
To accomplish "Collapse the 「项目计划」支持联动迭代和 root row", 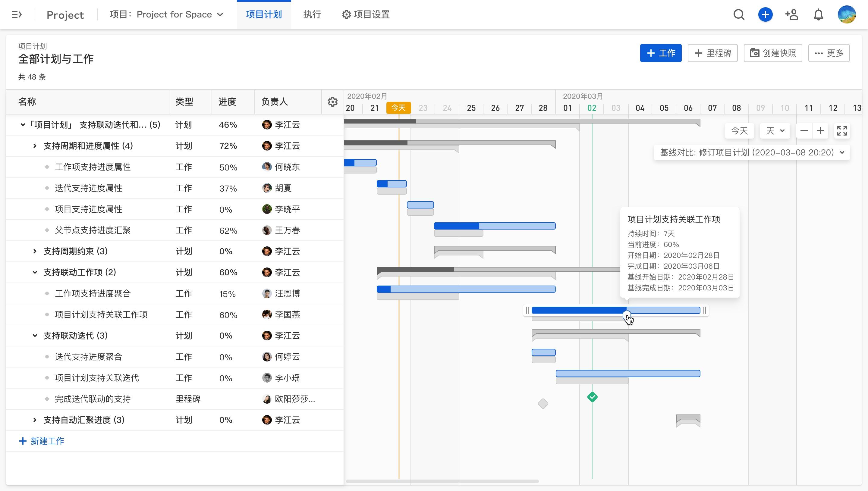I will coord(23,125).
